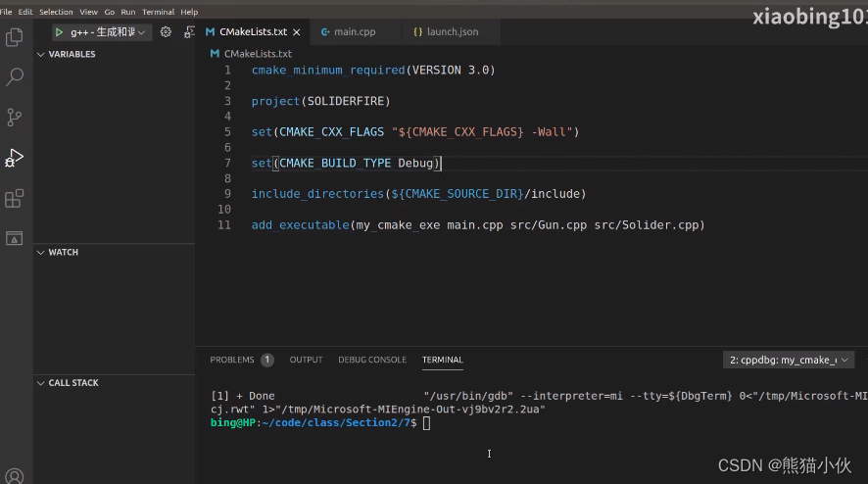Open the DEBUG CONSOLE panel tab
The height and width of the screenshot is (484, 868).
point(372,360)
